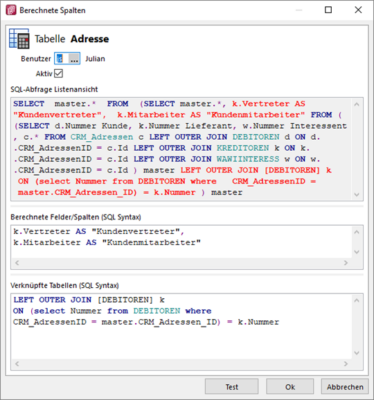Click Abbrechen to cancel the dialog
Screen dimensions: 374x400
[x=345, y=387]
